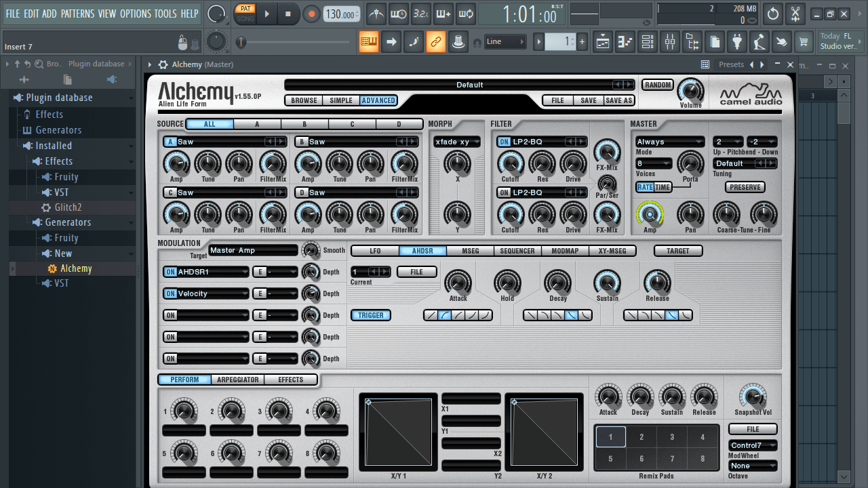Screen dimensions: 868x488
Task: Click the Alchemy Volume knob
Action: (x=690, y=91)
